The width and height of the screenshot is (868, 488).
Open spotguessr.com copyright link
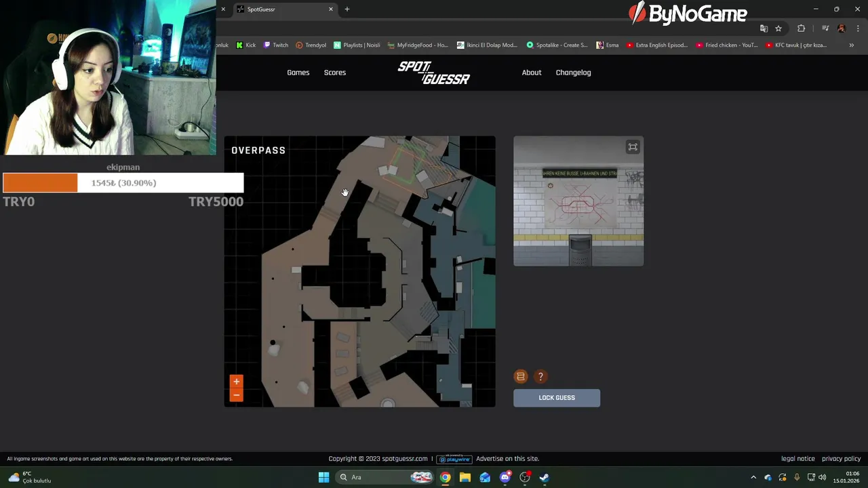pyautogui.click(x=405, y=459)
